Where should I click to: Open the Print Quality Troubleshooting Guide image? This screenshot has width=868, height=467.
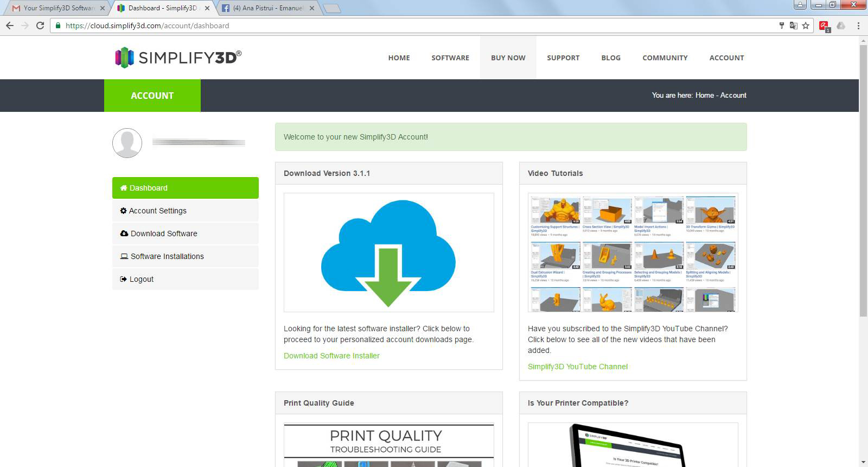(x=389, y=445)
